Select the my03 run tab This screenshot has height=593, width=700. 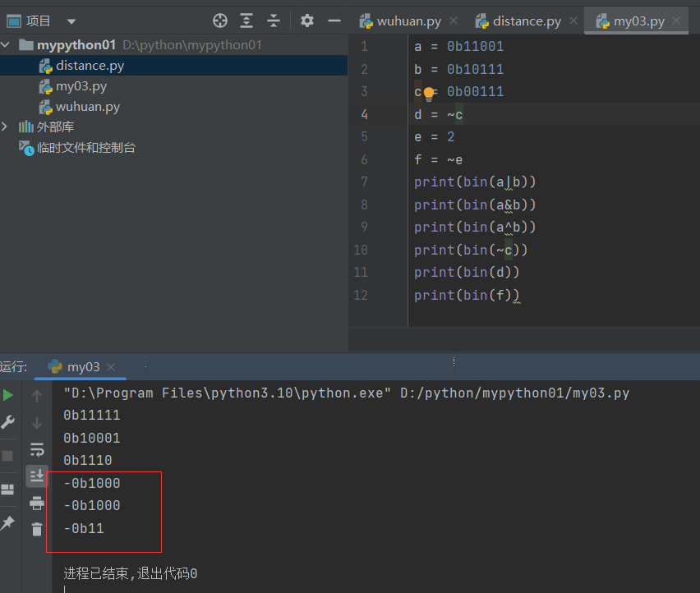tap(83, 367)
